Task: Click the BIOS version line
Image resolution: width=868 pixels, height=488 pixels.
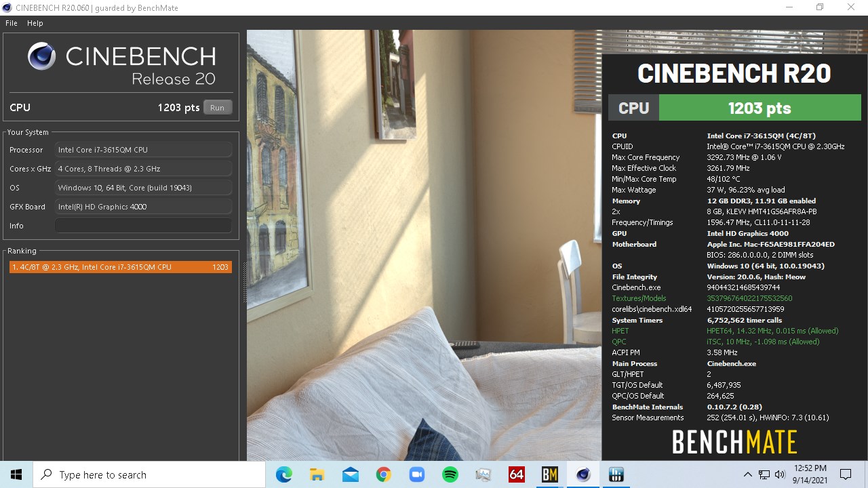Action: (x=759, y=255)
